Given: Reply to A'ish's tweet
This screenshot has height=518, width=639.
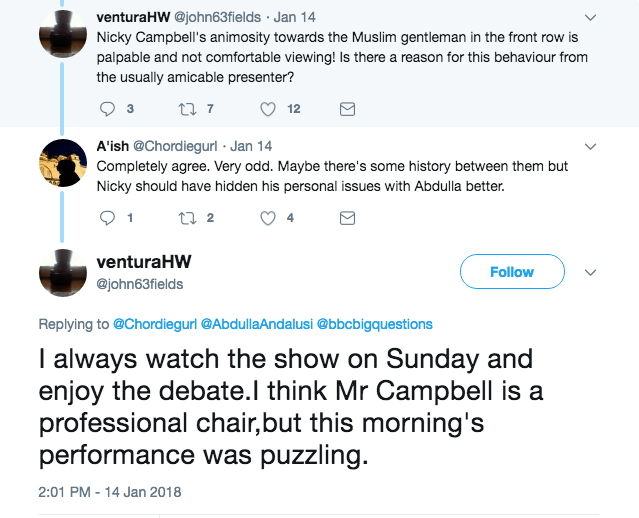Looking at the screenshot, I should pyautogui.click(x=110, y=217).
